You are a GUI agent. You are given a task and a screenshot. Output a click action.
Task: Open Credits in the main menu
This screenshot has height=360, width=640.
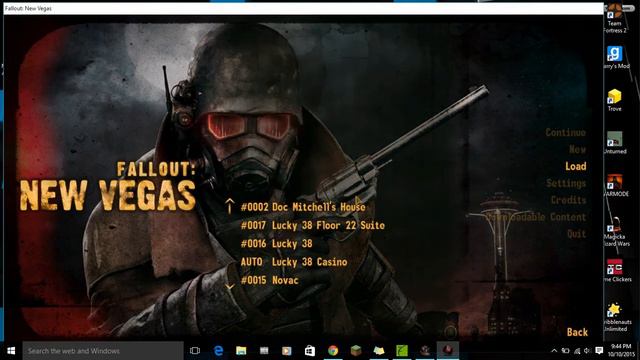[568, 200]
